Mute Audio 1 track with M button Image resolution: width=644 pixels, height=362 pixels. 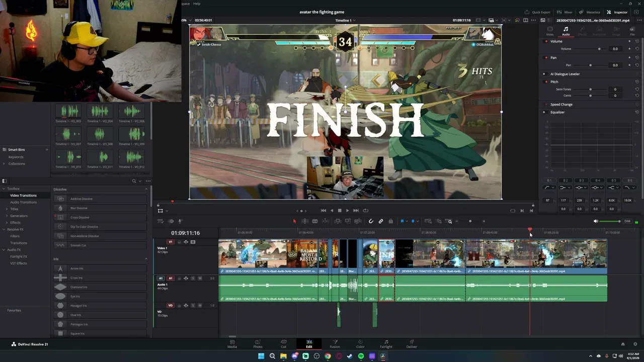pos(200,278)
